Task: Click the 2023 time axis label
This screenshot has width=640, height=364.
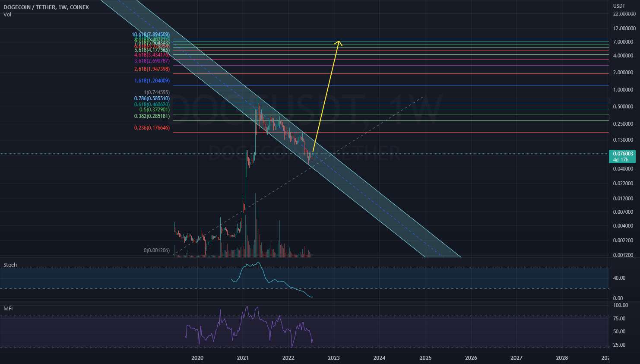Action: 334,358
